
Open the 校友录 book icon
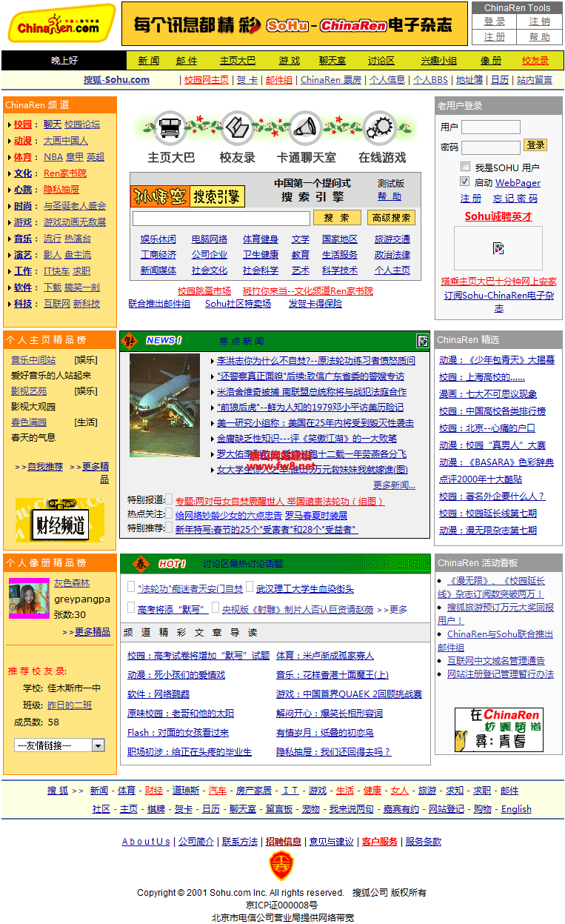click(x=238, y=128)
